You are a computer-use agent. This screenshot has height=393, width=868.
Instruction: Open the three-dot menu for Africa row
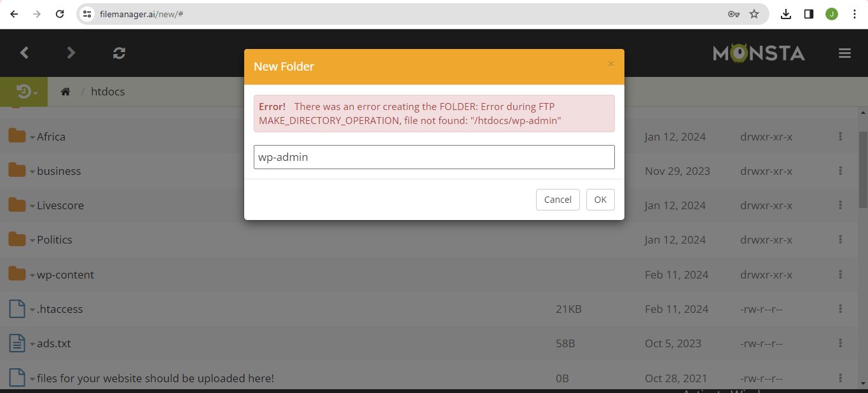(x=840, y=137)
